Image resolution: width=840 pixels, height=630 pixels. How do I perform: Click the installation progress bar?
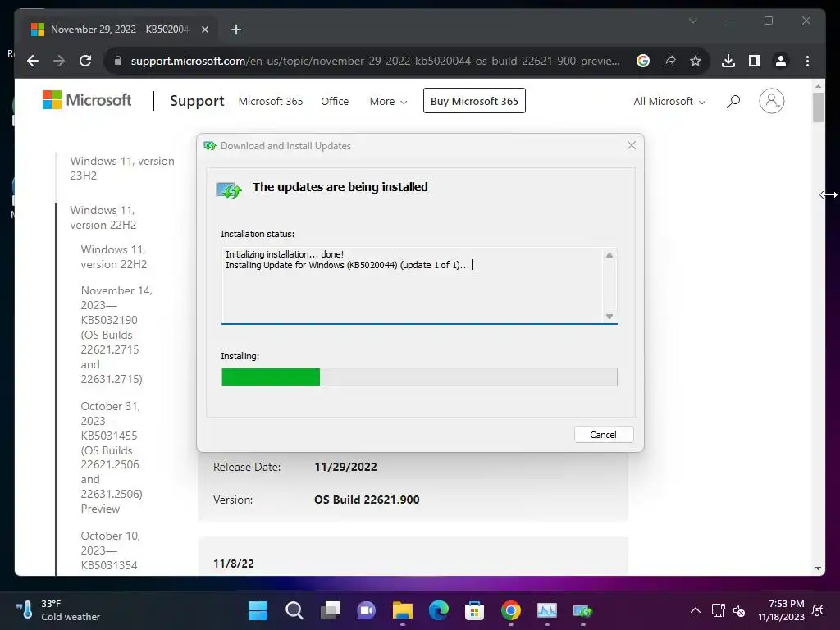[x=419, y=377]
